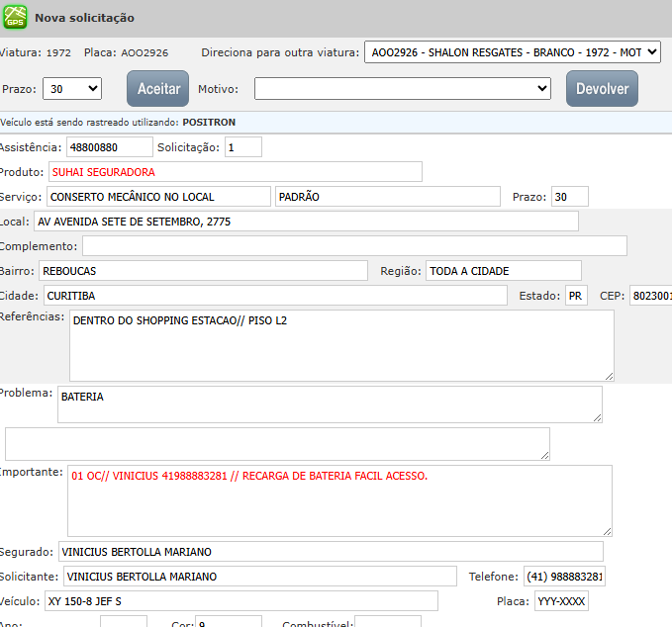
Task: Click the Telefone field
Action: pos(564,577)
